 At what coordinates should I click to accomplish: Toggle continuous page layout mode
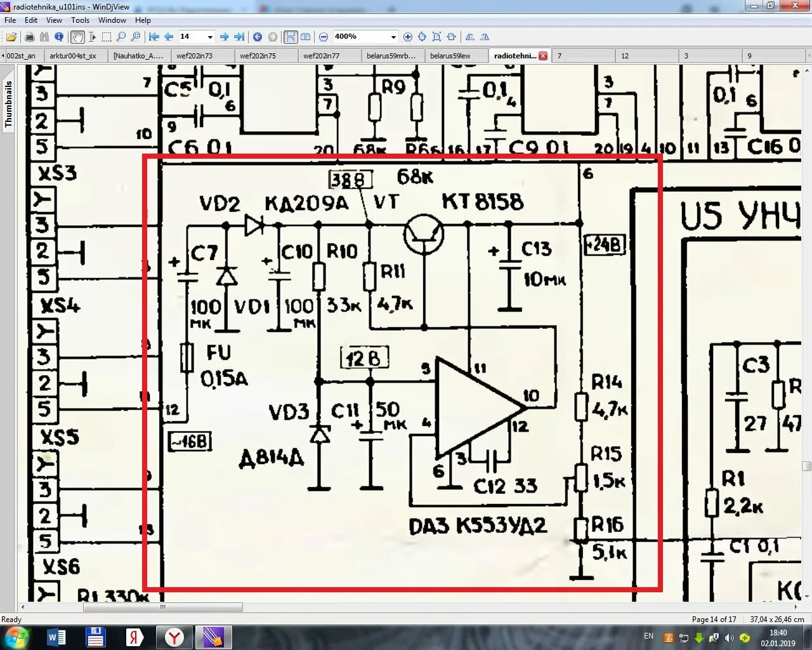tap(291, 37)
